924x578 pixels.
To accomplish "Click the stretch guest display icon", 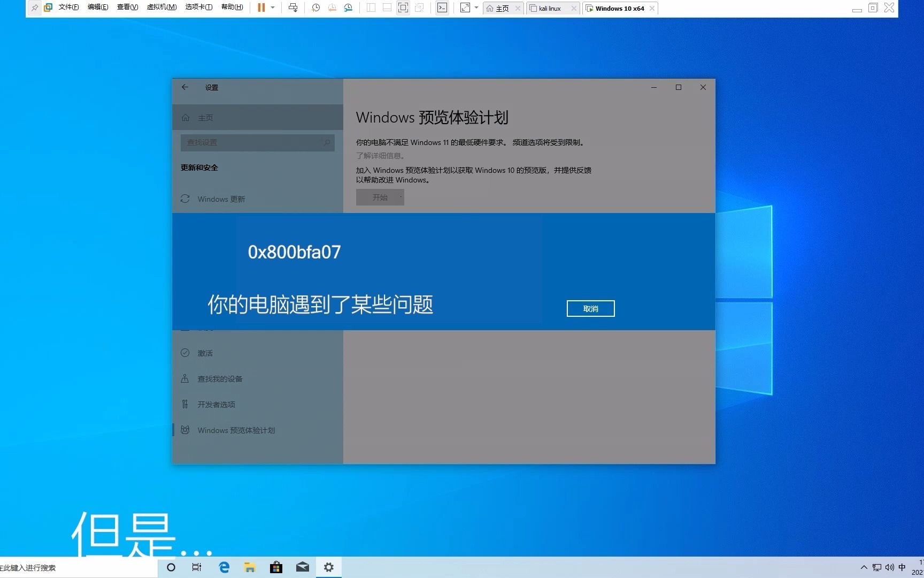I will (x=465, y=8).
